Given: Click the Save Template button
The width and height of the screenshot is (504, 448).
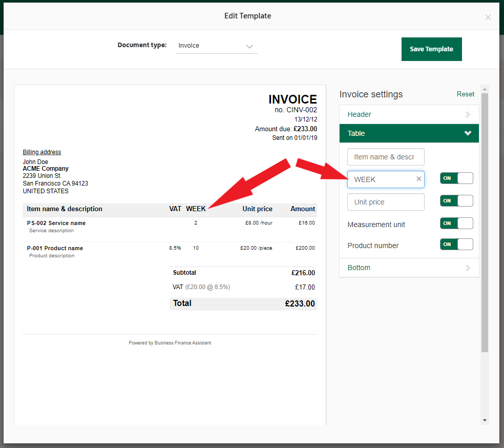Looking at the screenshot, I should (x=431, y=49).
